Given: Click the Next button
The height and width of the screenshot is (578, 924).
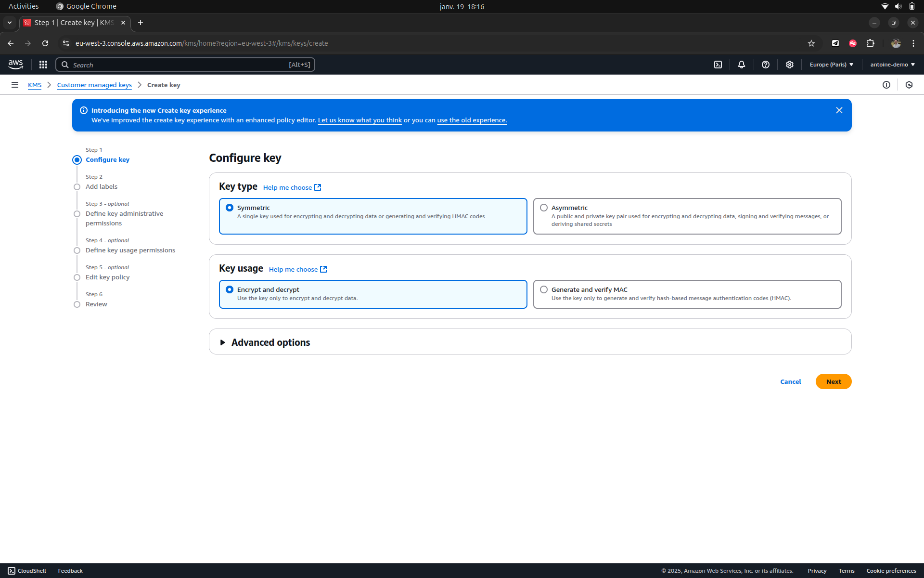Looking at the screenshot, I should coord(834,381).
